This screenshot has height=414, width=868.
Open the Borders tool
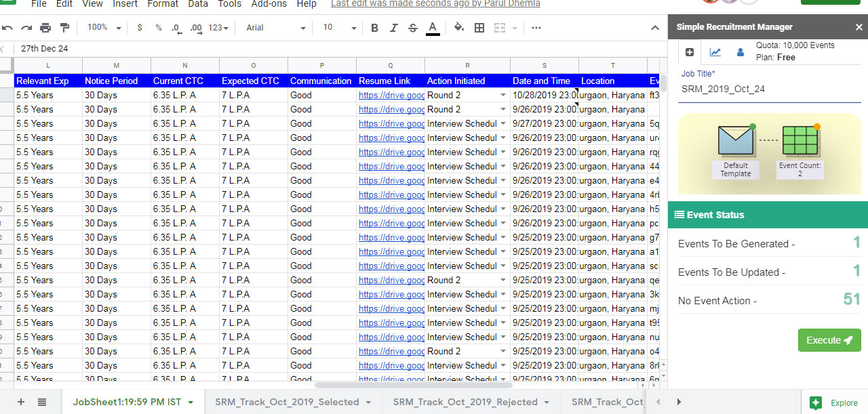pos(479,28)
